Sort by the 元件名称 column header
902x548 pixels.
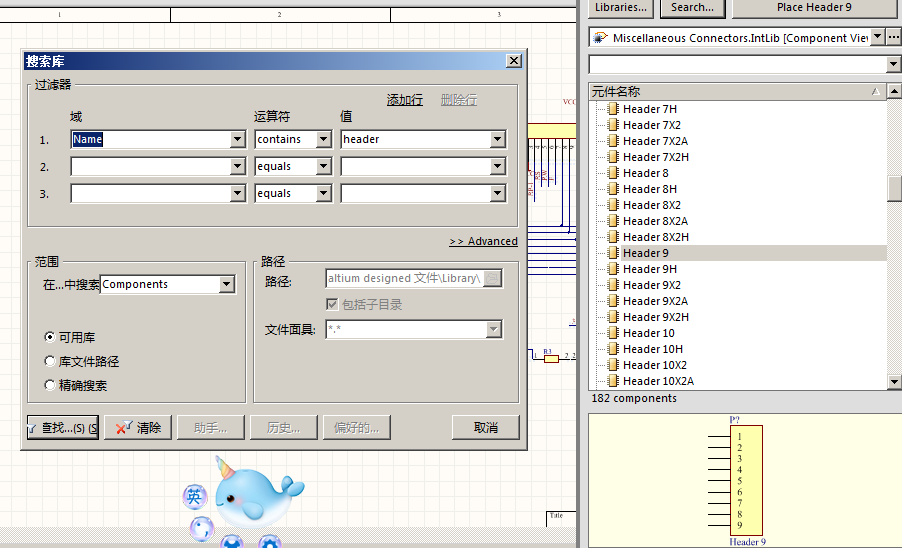(737, 91)
